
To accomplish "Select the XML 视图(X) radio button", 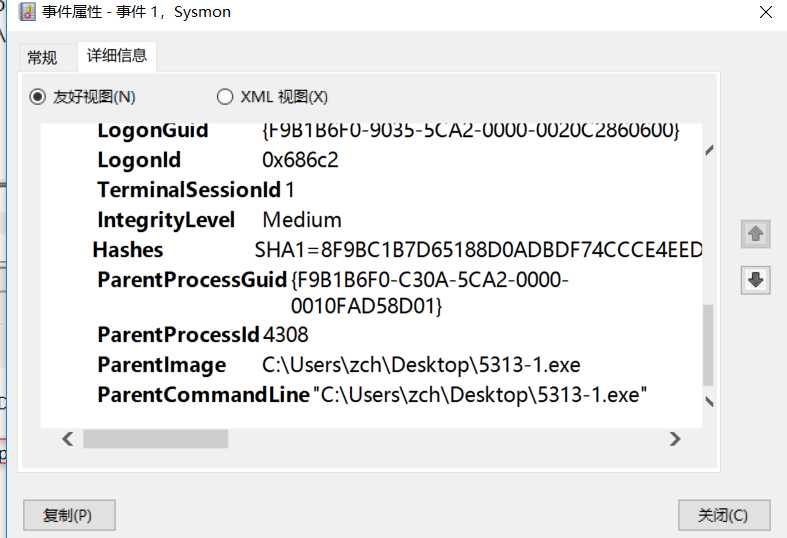I will (x=225, y=96).
